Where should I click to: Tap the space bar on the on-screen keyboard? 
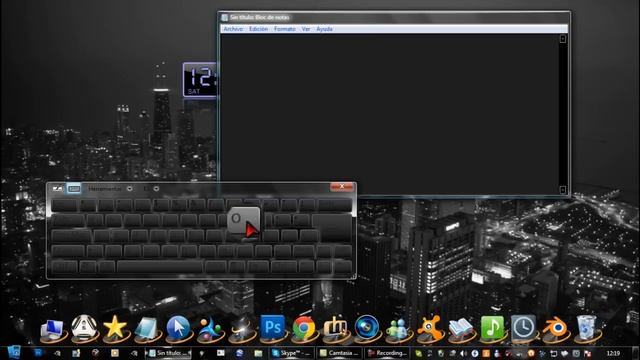160,267
